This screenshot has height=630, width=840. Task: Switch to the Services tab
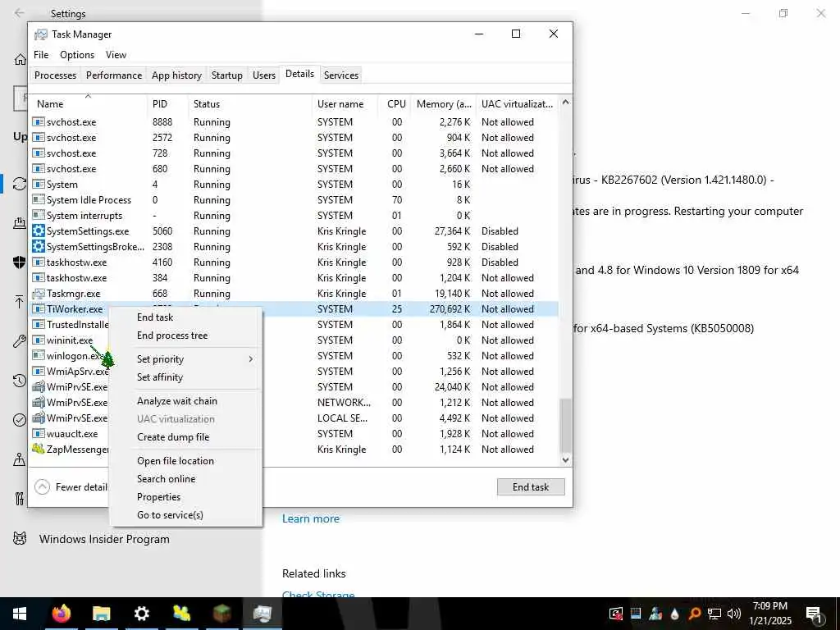340,75
